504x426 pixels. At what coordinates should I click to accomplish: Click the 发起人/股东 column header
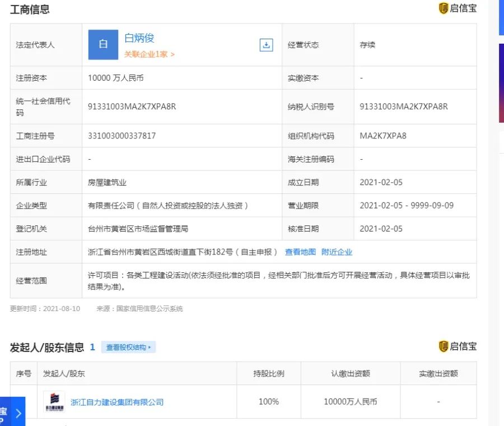(x=64, y=373)
